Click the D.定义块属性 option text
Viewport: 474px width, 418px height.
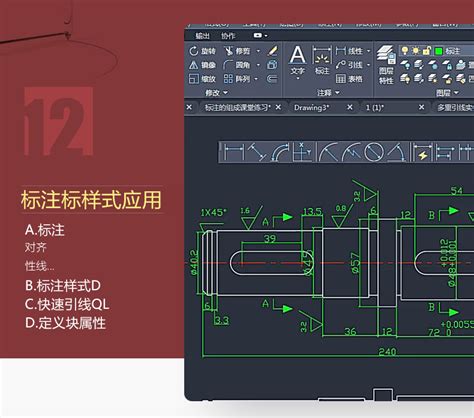(x=65, y=323)
